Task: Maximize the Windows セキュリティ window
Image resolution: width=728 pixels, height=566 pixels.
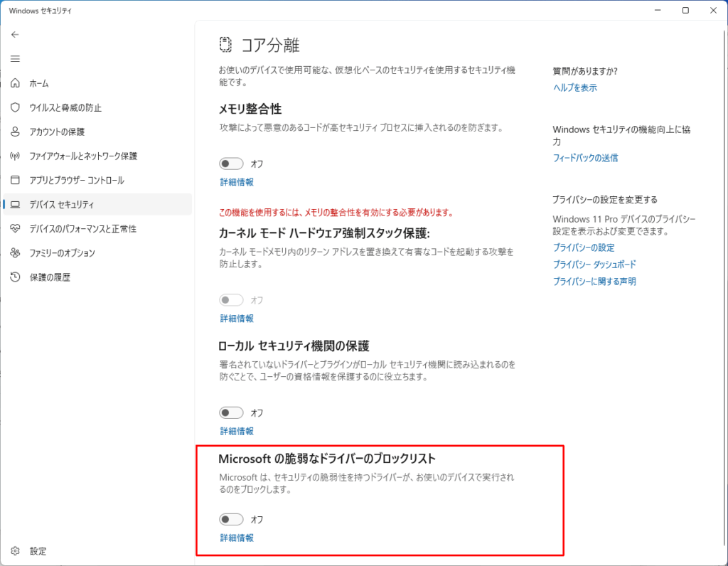Action: coord(685,10)
